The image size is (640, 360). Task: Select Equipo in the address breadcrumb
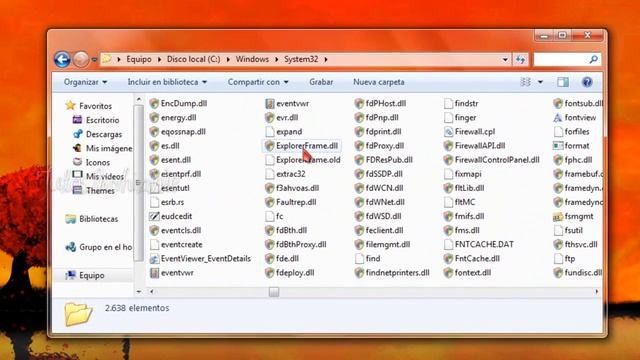139,59
